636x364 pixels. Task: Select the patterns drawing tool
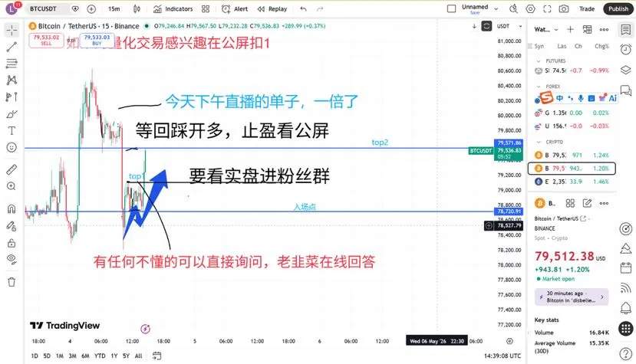[12, 80]
